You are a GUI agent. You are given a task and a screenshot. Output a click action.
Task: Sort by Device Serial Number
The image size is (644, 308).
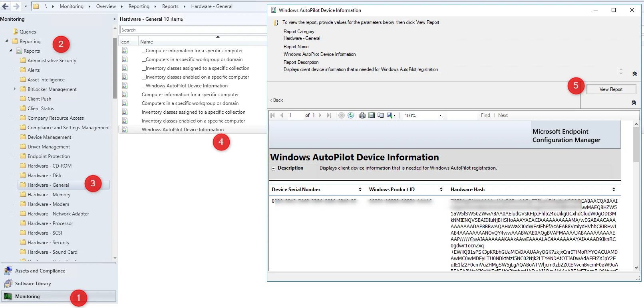360,190
